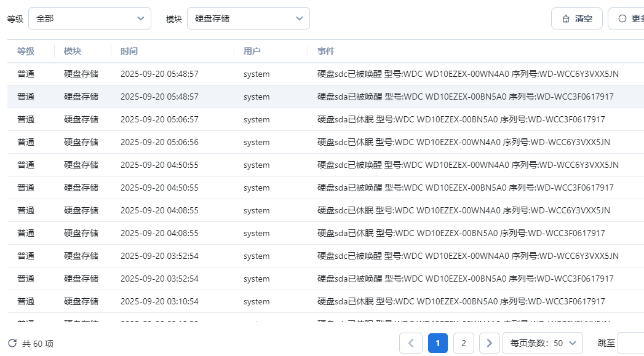
Task: Click the 跳至 page input field
Action: click(631, 343)
